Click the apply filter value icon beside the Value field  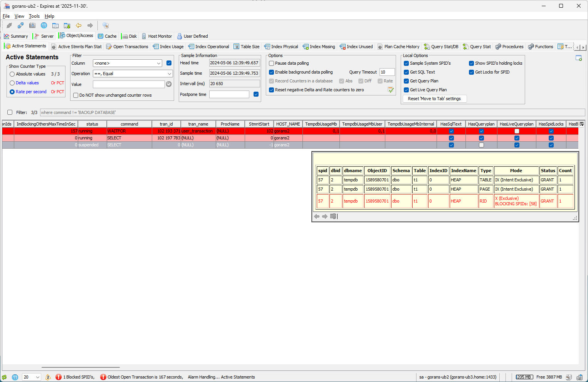point(169,84)
